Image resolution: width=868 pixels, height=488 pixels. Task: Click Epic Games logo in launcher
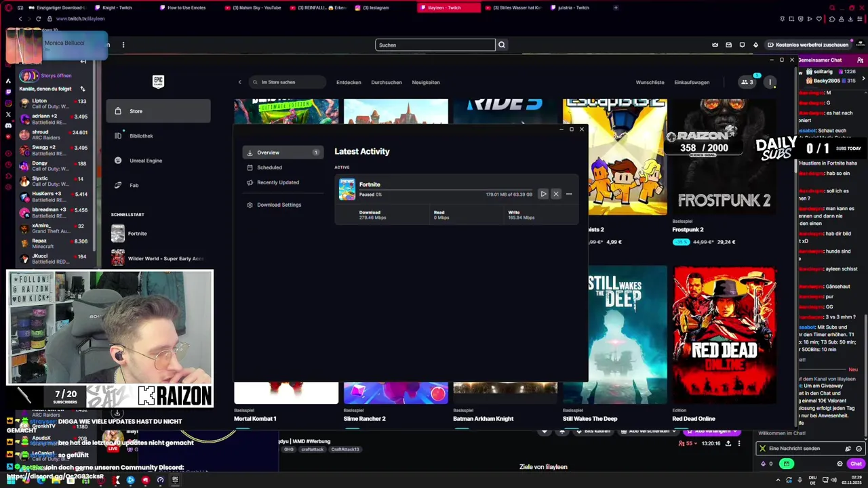coord(158,82)
